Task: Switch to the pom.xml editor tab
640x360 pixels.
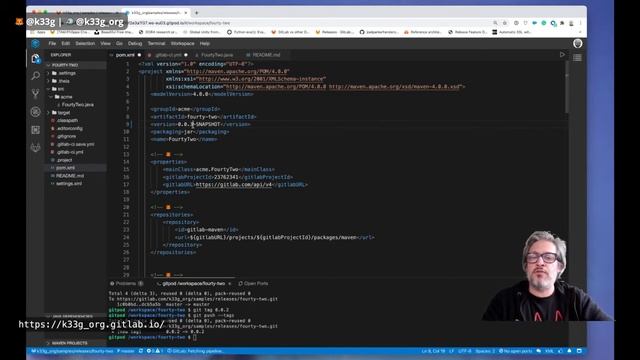Action: pyautogui.click(x=125, y=55)
